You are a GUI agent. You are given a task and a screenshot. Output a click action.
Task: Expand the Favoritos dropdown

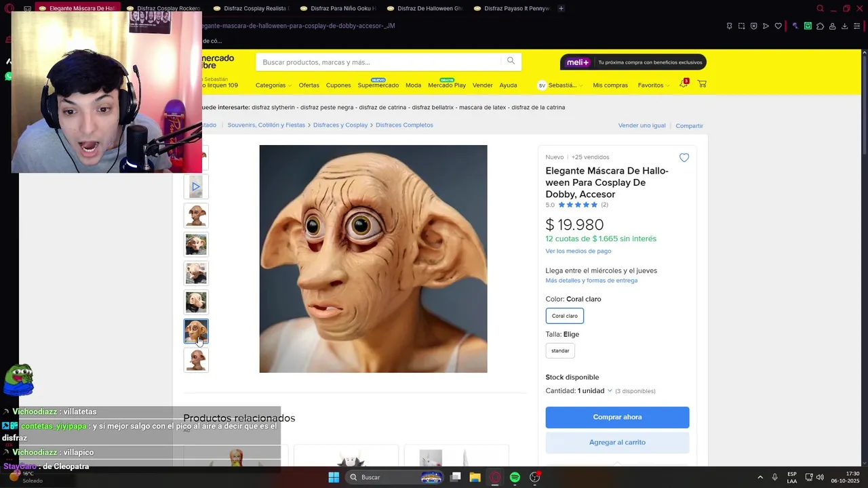coord(654,85)
